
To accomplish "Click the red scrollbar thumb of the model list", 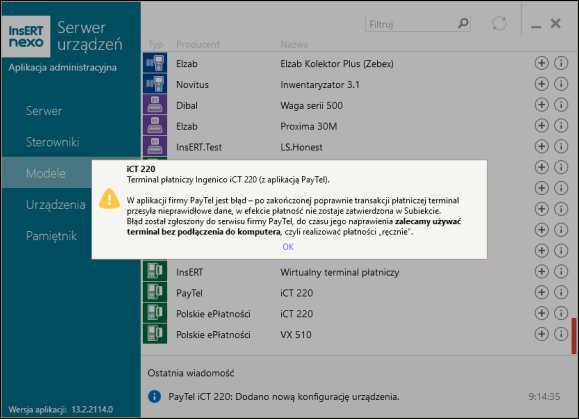I will pos(574,336).
